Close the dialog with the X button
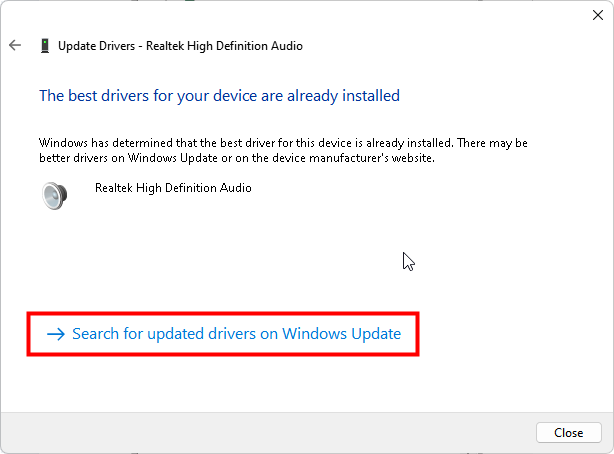The width and height of the screenshot is (614, 454). 598,15
